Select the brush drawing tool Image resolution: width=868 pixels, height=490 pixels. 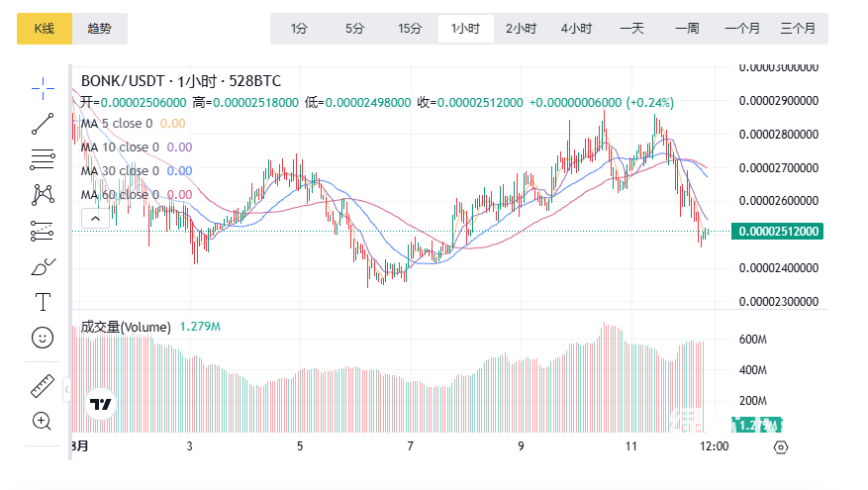(43, 265)
